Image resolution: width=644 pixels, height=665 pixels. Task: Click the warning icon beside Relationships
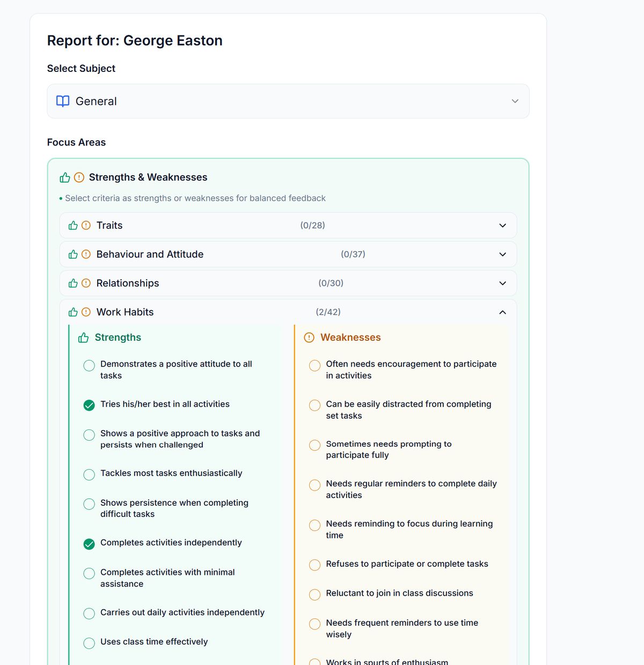tap(86, 283)
